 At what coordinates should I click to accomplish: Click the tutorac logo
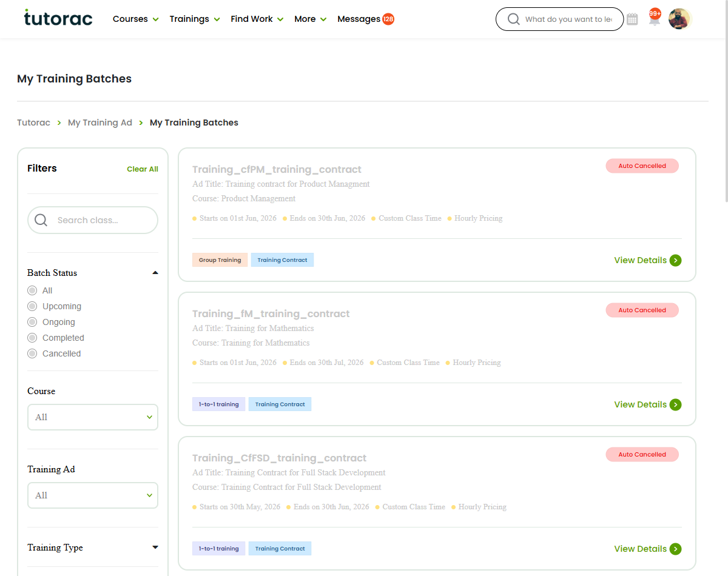tap(58, 18)
